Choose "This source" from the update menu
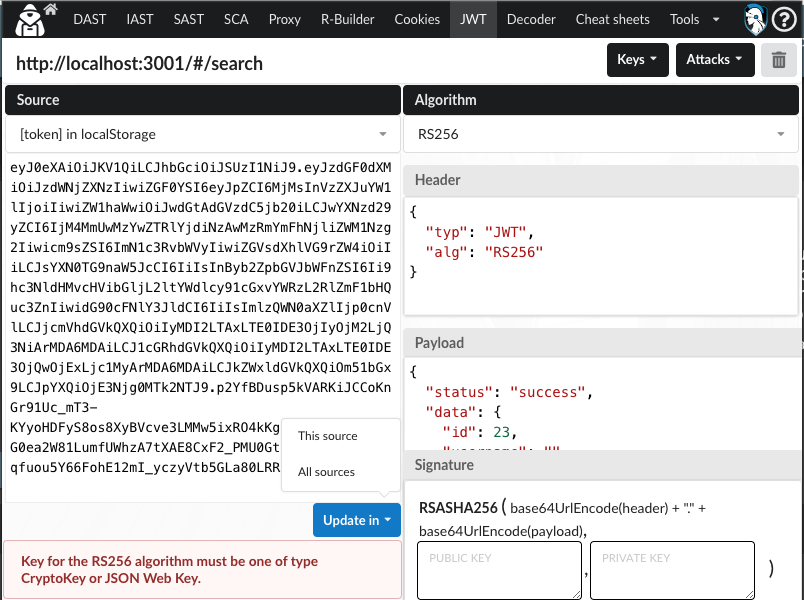The width and height of the screenshot is (804, 600). (x=328, y=436)
